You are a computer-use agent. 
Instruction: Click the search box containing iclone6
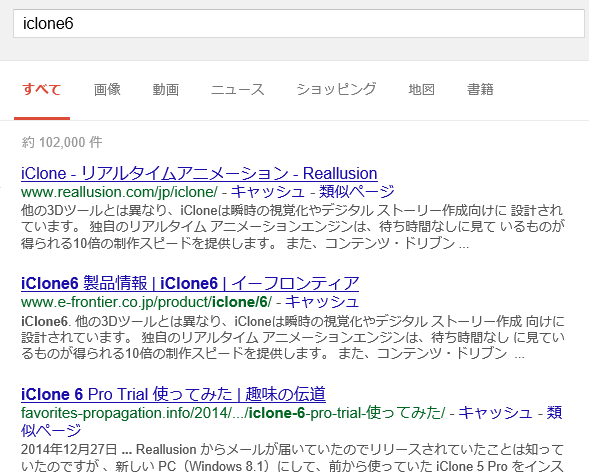[x=299, y=24]
